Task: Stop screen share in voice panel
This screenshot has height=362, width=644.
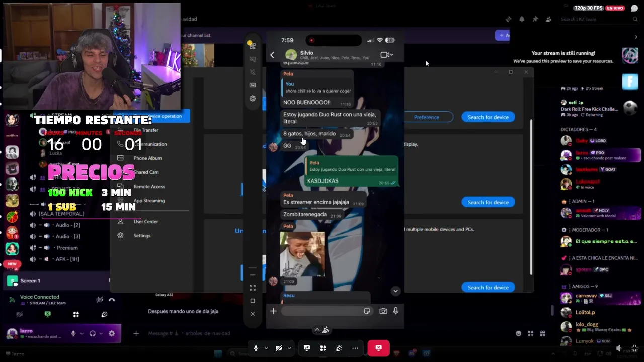Action: [x=47, y=314]
